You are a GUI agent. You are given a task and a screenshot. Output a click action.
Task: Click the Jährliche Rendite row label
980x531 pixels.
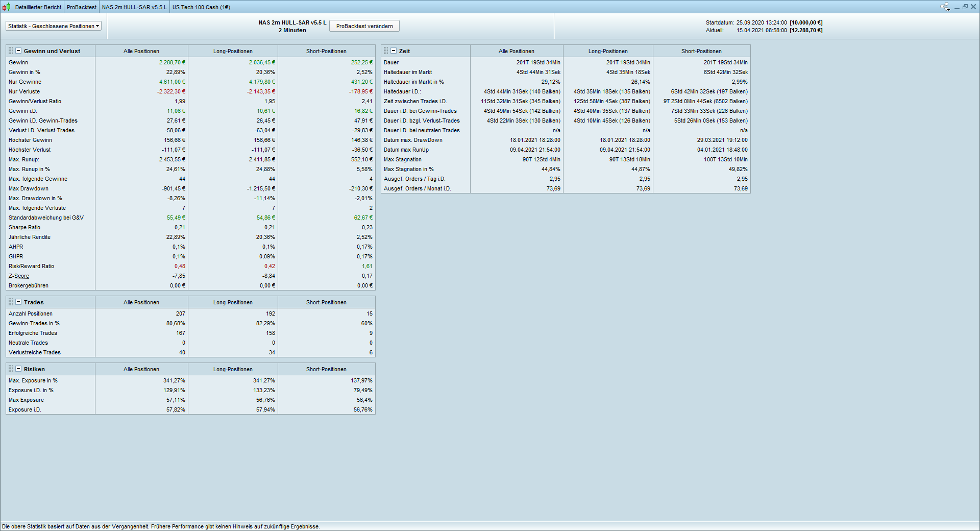[30, 237]
